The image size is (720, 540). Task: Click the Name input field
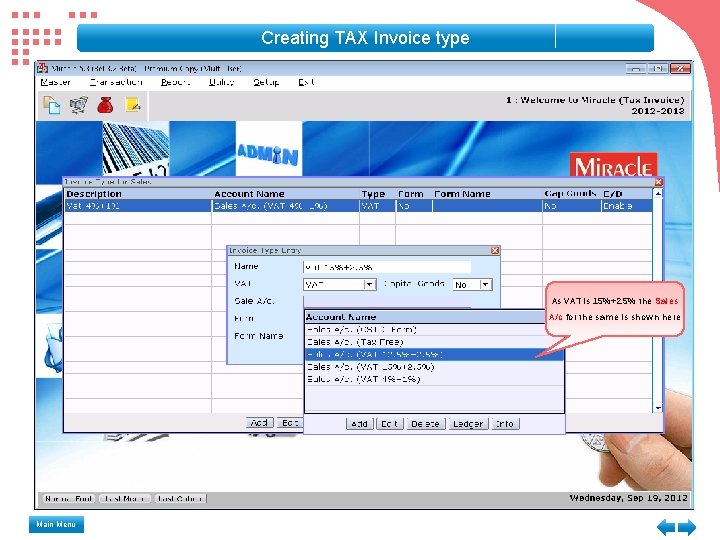point(387,267)
